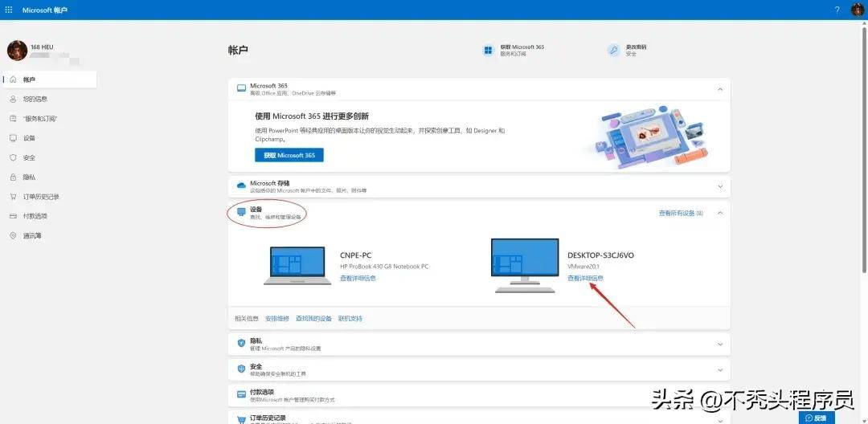
Task: Open the profile avatar in top-right corner
Action: pyautogui.click(x=857, y=10)
